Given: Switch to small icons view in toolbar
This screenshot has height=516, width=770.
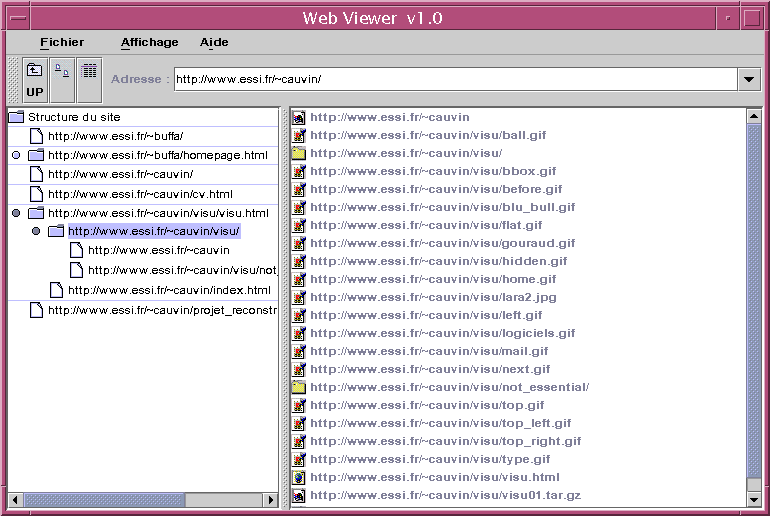Looking at the screenshot, I should pyautogui.click(x=62, y=80).
